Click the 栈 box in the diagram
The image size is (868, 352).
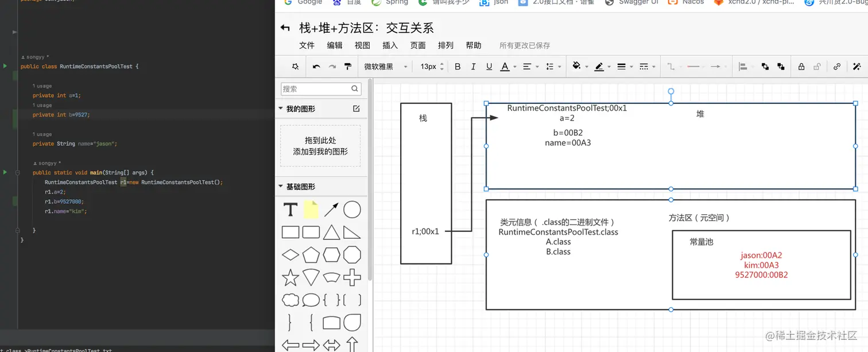coord(426,183)
